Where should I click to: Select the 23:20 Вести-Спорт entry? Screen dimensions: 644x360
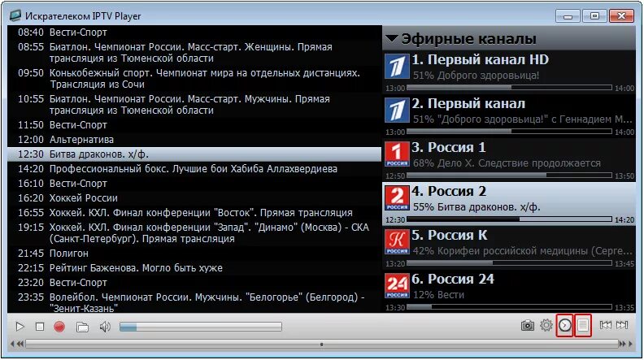[194, 283]
